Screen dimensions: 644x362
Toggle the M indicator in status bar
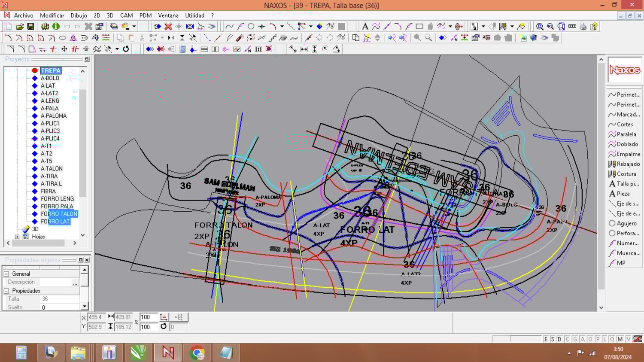coord(620,339)
